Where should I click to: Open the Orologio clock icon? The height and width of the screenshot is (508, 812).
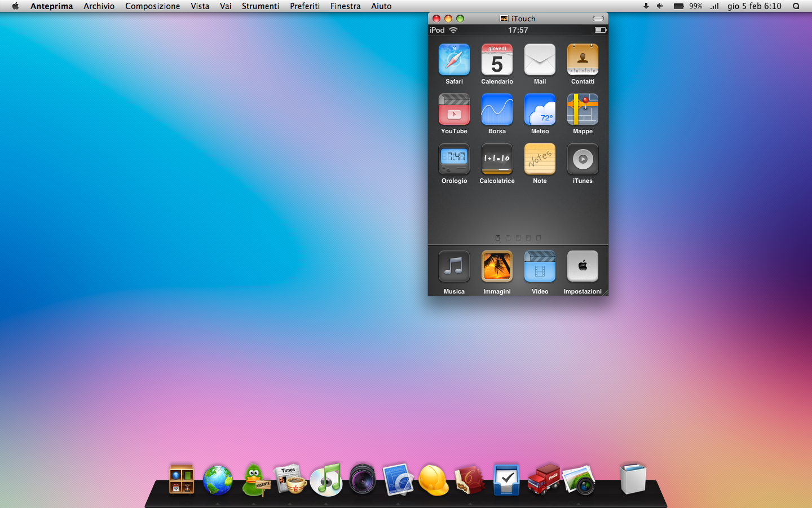point(454,159)
